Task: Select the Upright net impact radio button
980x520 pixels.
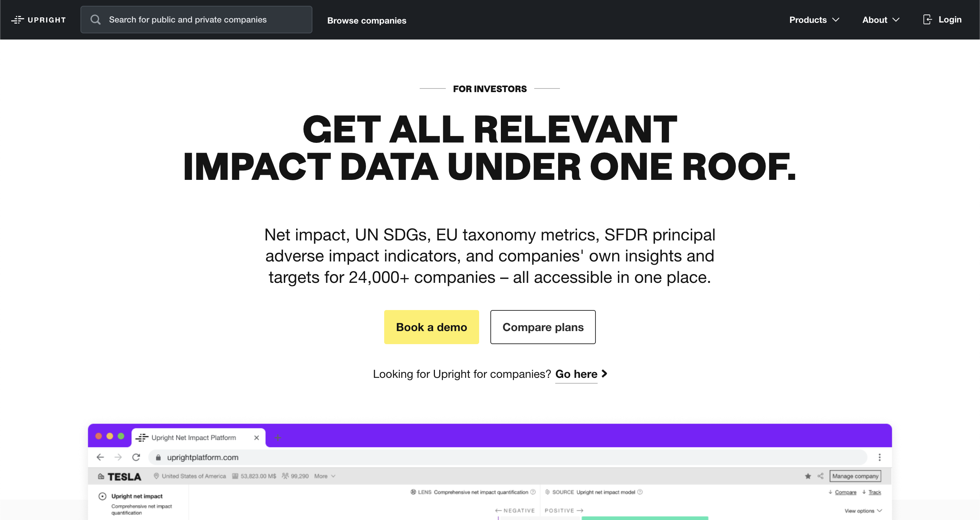Action: click(x=102, y=496)
